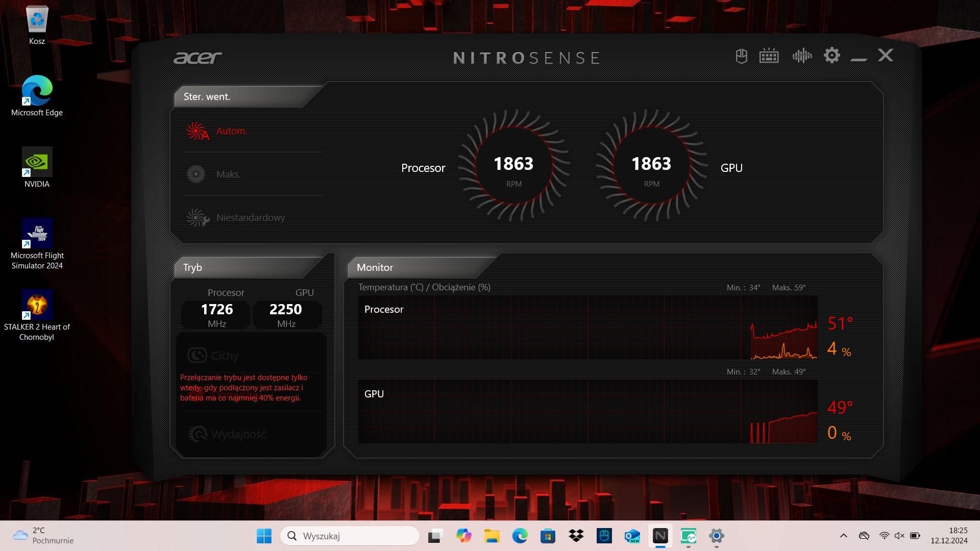980x551 pixels.
Task: Click the Tryb panel header
Action: click(193, 268)
